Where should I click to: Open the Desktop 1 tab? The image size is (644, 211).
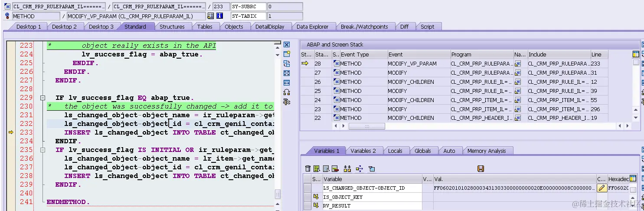coord(29,26)
